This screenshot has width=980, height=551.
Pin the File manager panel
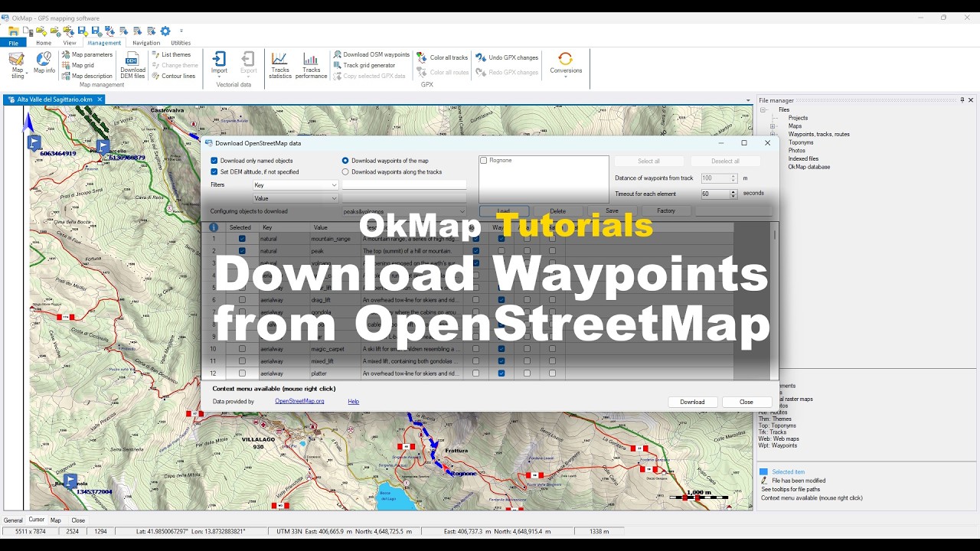962,99
